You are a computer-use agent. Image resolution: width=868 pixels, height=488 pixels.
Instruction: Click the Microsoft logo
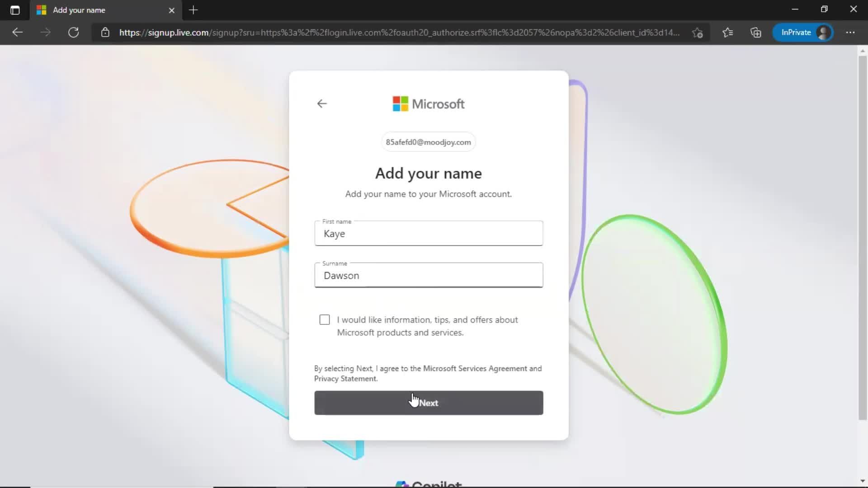428,104
